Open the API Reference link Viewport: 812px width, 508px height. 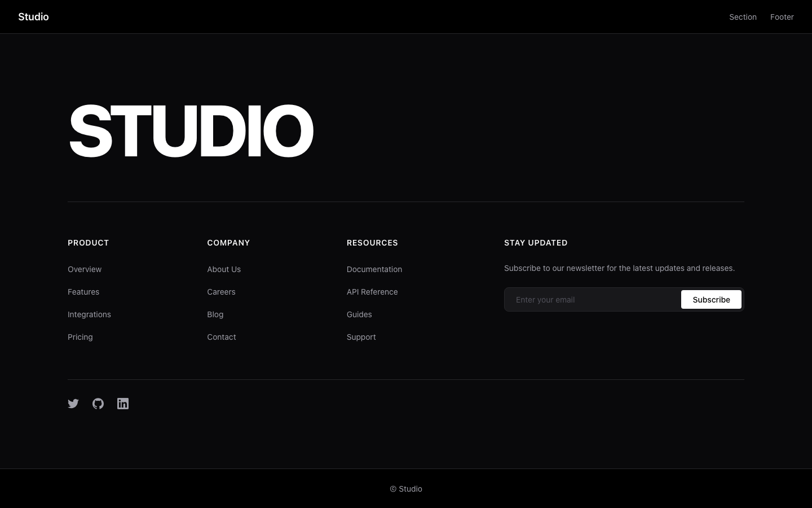point(372,292)
